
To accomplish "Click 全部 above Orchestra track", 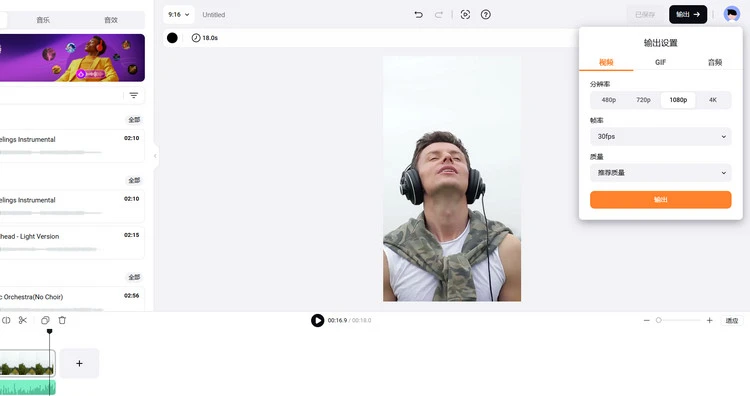I will 134,277.
